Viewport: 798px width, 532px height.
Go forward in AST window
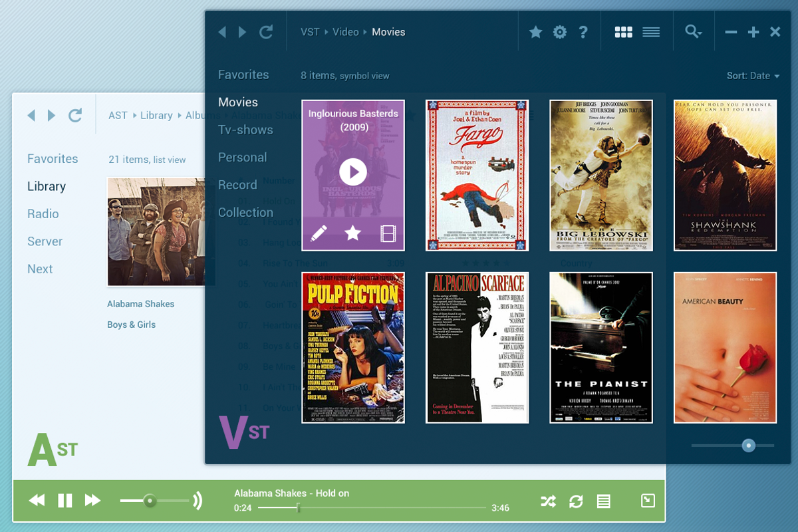coord(51,116)
